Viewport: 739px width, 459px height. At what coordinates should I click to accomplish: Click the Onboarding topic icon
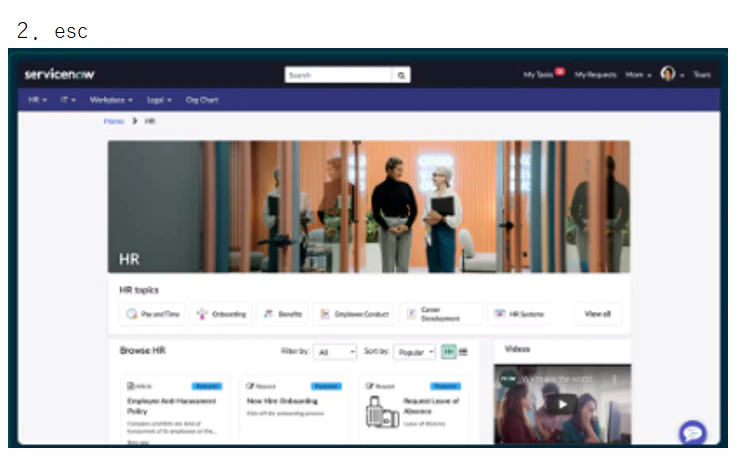[202, 314]
